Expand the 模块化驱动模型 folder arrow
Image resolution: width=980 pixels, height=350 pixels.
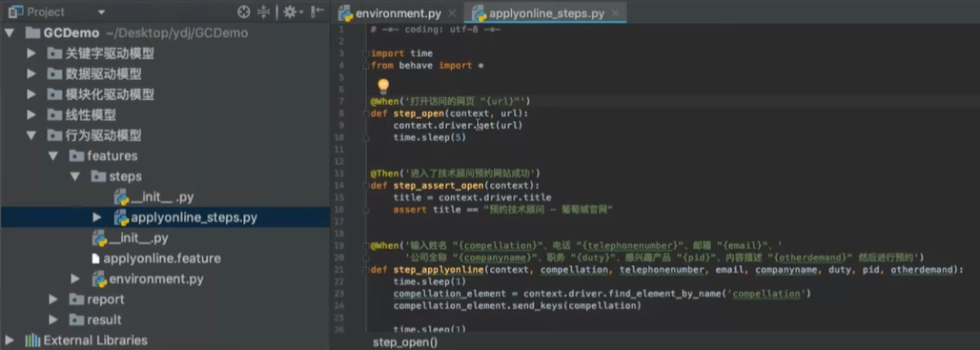tap(31, 95)
